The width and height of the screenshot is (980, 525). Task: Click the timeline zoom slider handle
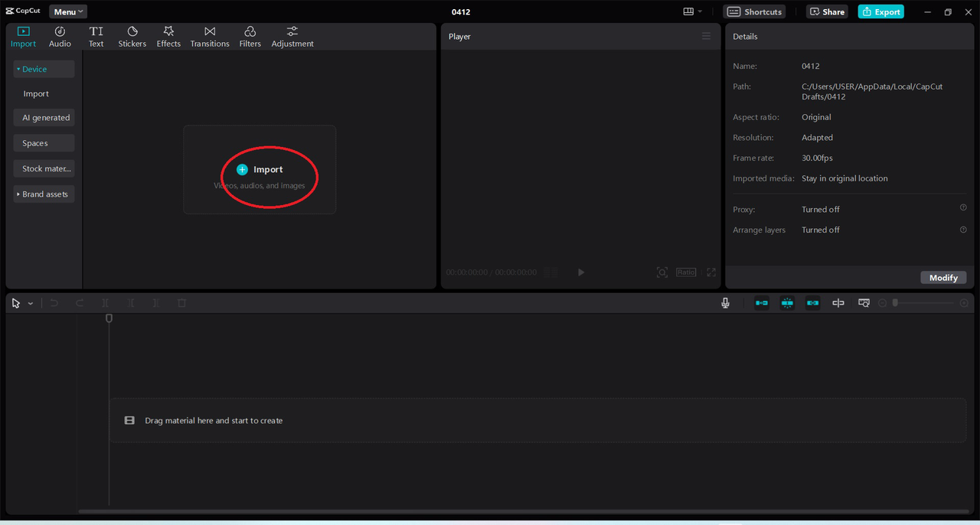tap(895, 303)
